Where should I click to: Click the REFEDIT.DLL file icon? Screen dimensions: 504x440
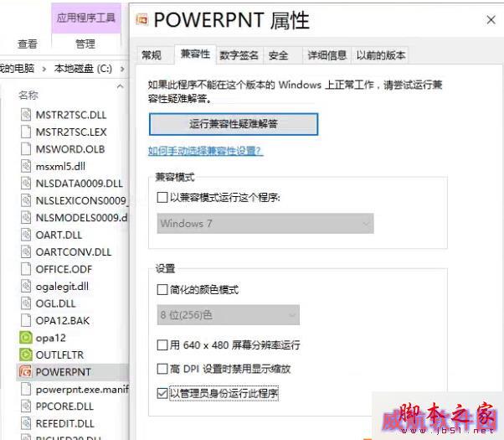[x=26, y=423]
